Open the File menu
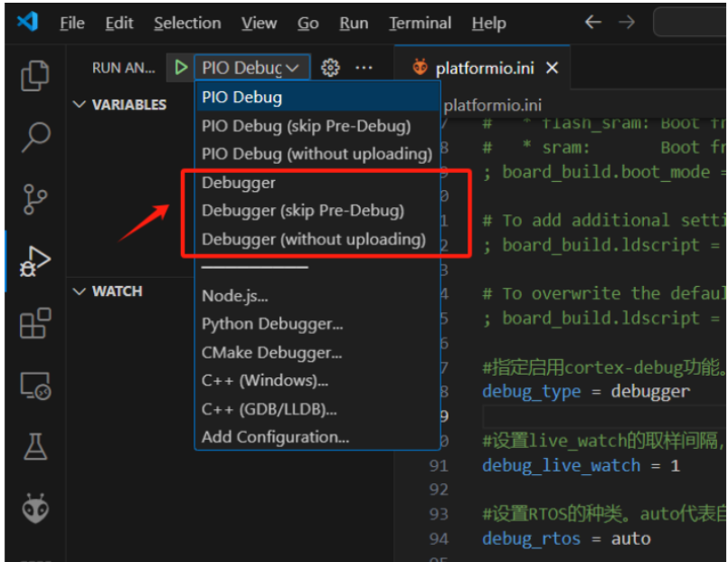 pos(72,23)
